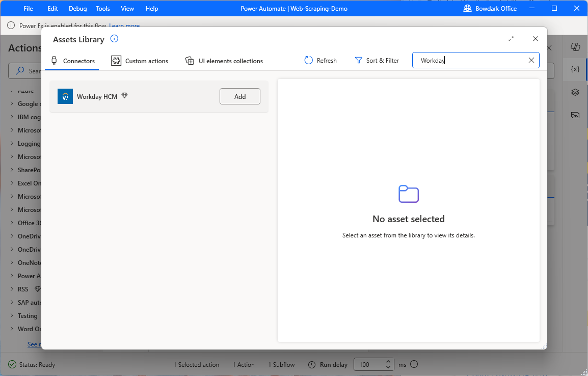The image size is (588, 376).
Task: Click the Actions pane search box
Action: (25, 71)
